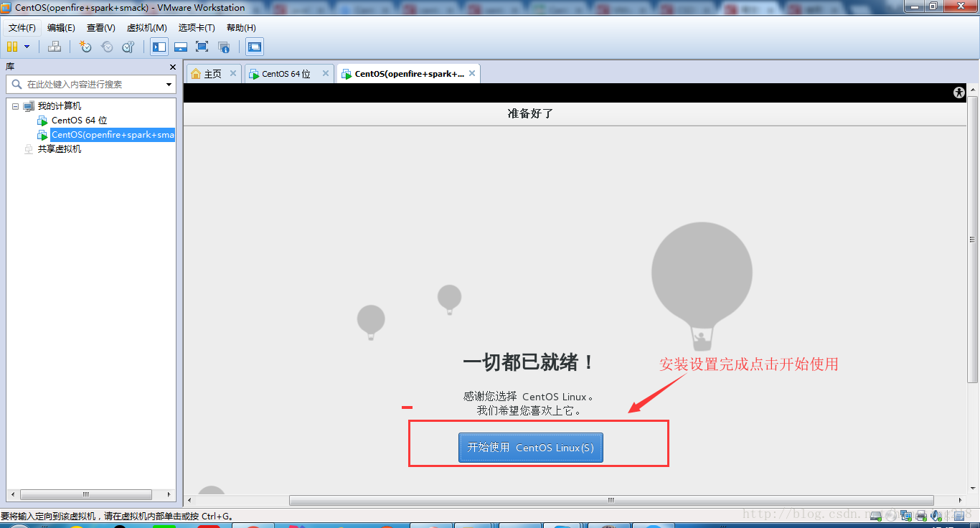Toggle the thumbnail bar view
Image resolution: width=980 pixels, height=528 pixels.
point(181,47)
